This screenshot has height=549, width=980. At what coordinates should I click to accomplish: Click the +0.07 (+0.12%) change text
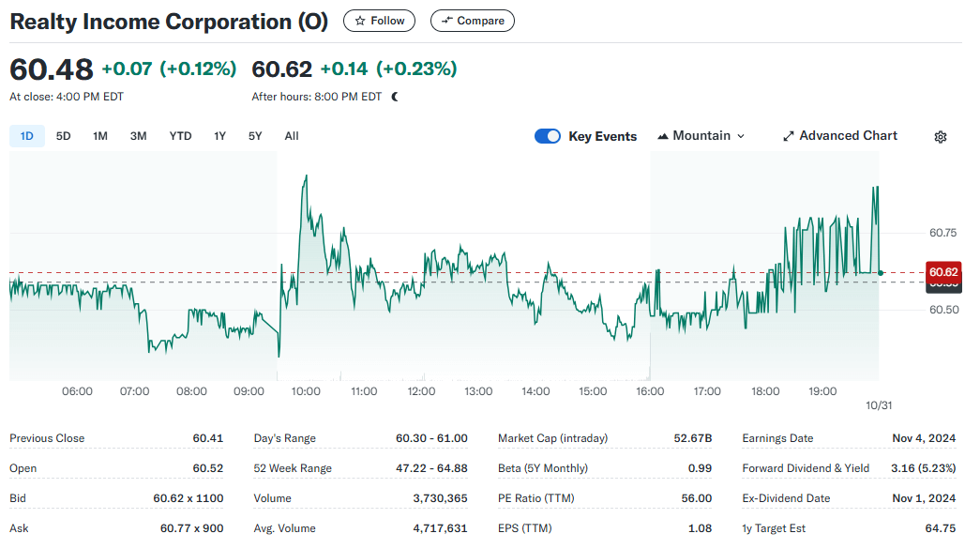169,69
